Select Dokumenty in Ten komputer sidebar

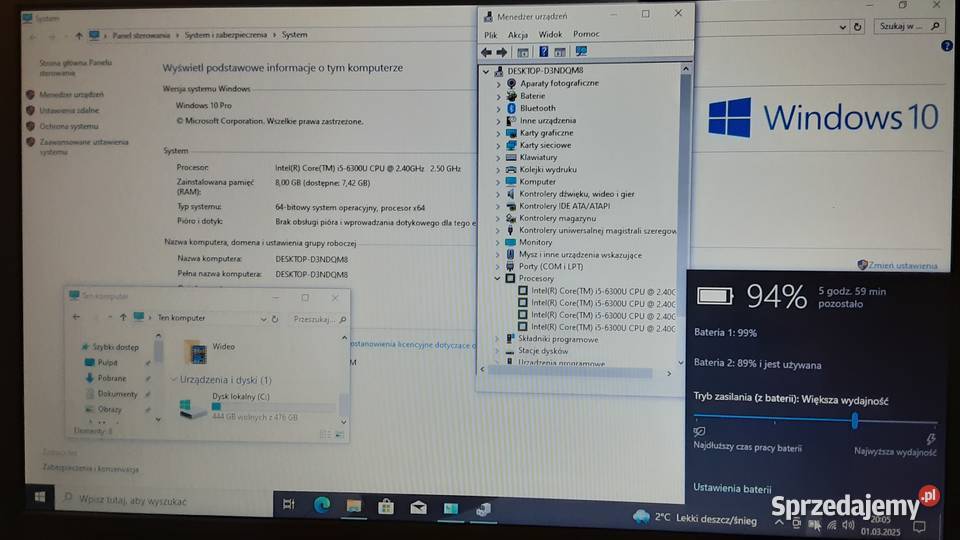click(117, 394)
